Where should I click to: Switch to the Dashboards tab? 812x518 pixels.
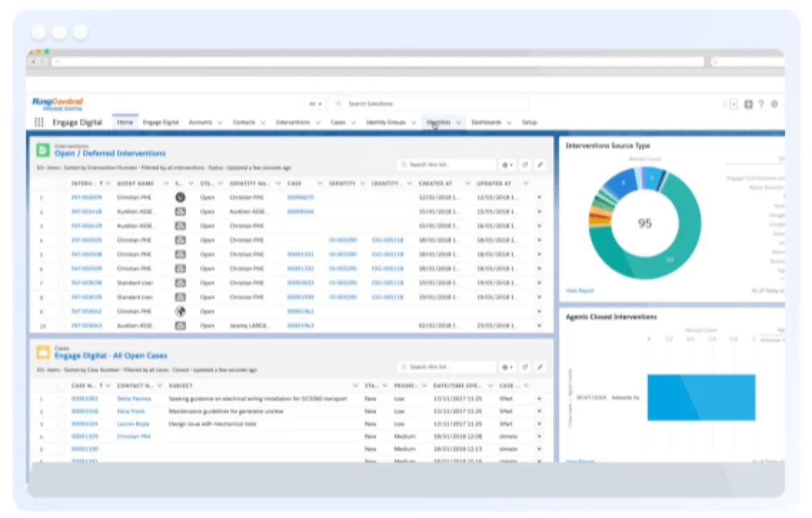coord(486,122)
